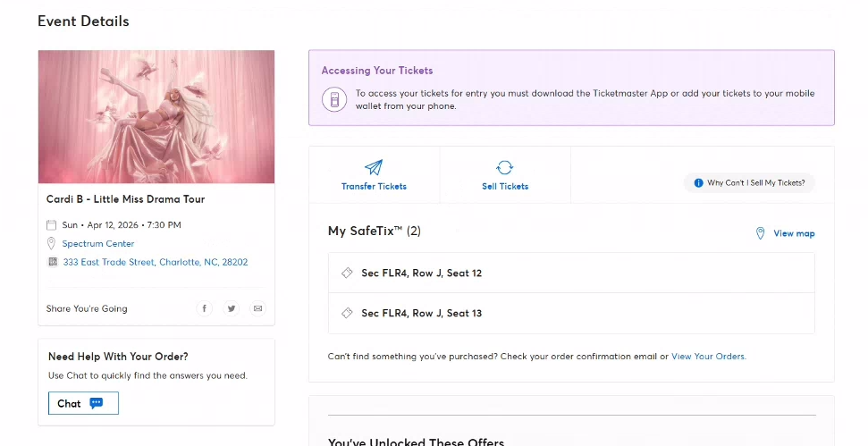Open the View map link

pos(794,233)
